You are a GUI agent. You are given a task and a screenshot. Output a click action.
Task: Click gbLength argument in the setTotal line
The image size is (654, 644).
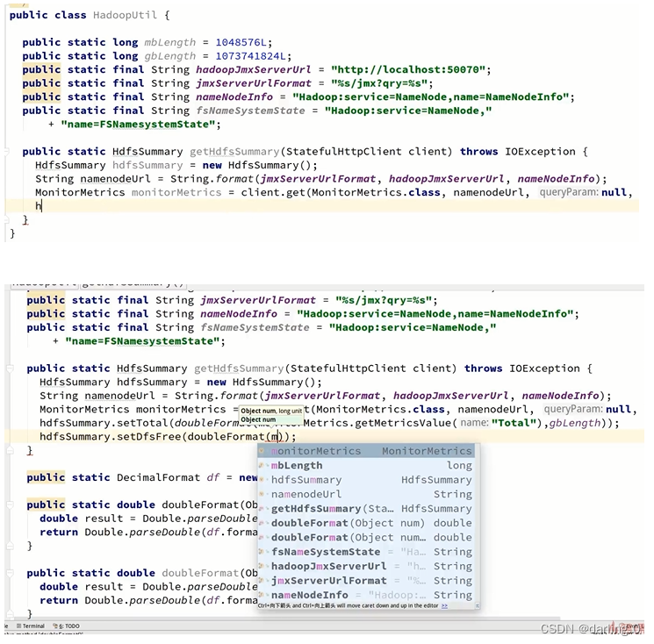pos(574,423)
